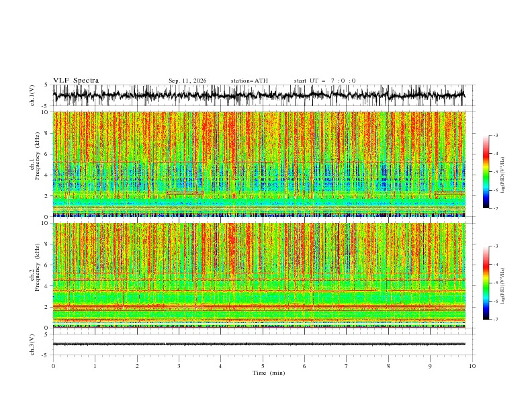Click the ch.1 spectrogram panel

(259, 164)
